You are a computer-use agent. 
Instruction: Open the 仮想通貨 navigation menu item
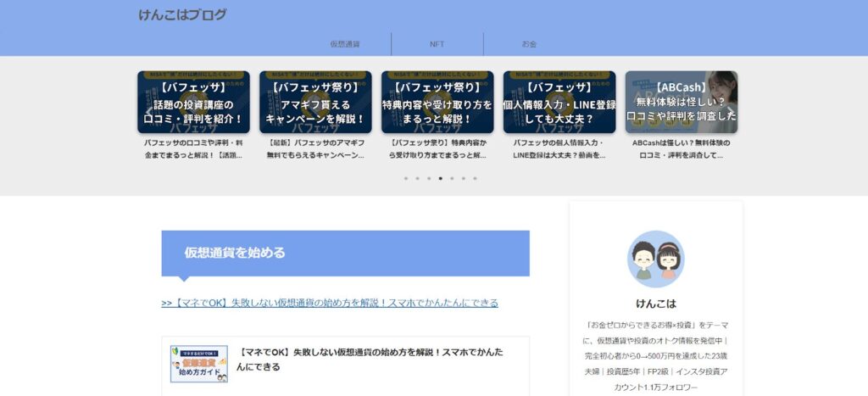coord(345,44)
